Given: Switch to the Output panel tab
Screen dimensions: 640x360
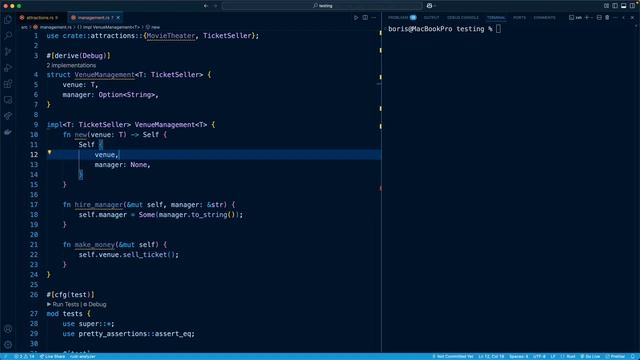Looking at the screenshot, I should click(x=431, y=18).
